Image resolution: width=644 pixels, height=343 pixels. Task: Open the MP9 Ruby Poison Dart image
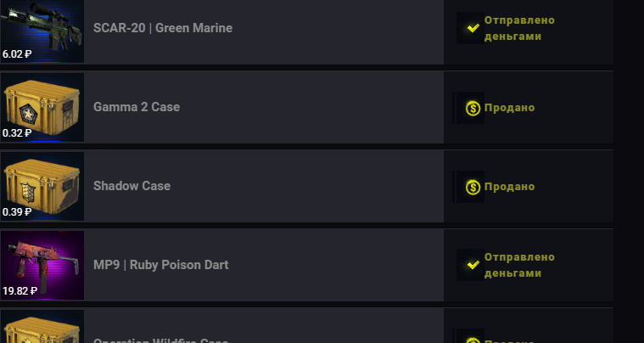click(x=42, y=265)
